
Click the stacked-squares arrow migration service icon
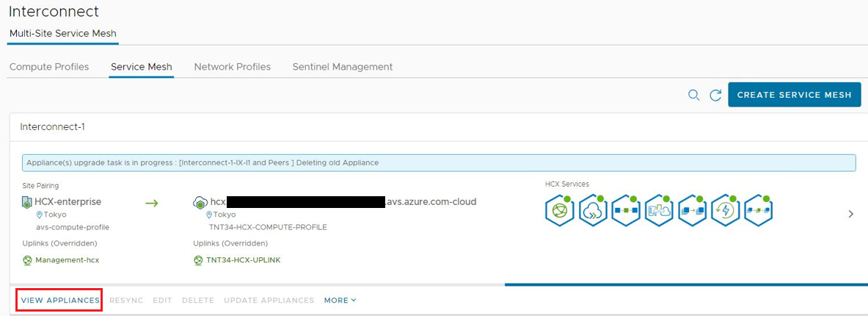pyautogui.click(x=693, y=211)
